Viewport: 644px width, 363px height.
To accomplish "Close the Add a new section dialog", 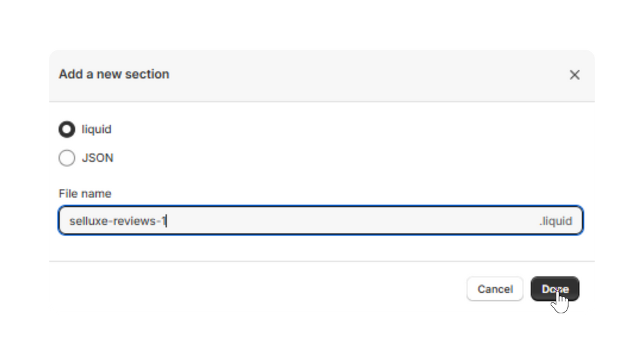I will click(x=574, y=75).
